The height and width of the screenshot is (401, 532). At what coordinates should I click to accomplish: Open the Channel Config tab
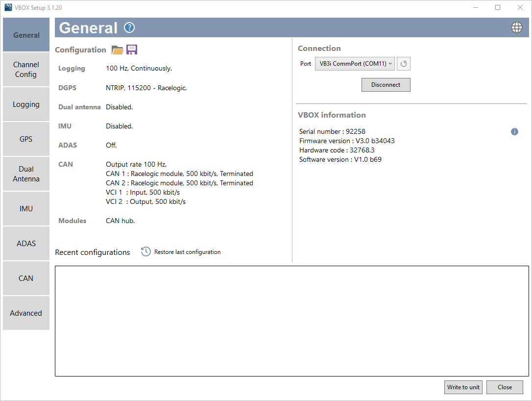(26, 70)
